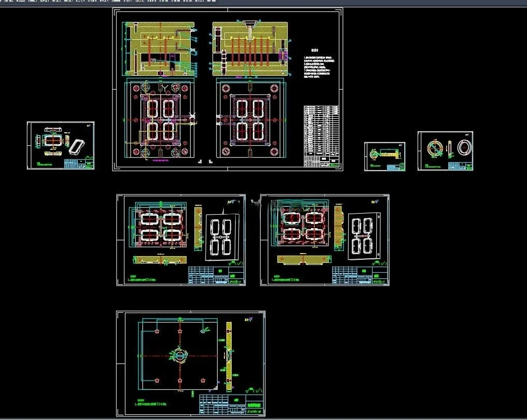Click the title block of the middle-right plate sheet
This screenshot has height=420, width=527.
click(360, 276)
